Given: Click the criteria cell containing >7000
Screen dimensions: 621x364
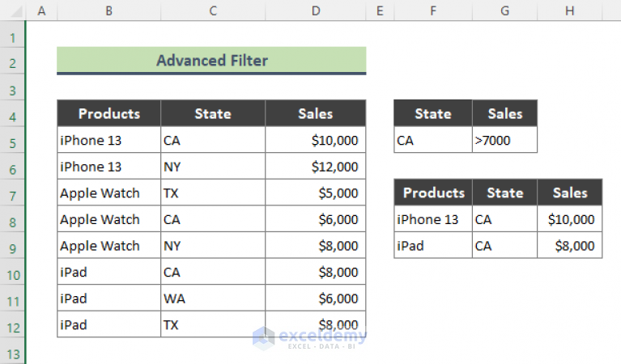Looking at the screenshot, I should click(x=504, y=141).
